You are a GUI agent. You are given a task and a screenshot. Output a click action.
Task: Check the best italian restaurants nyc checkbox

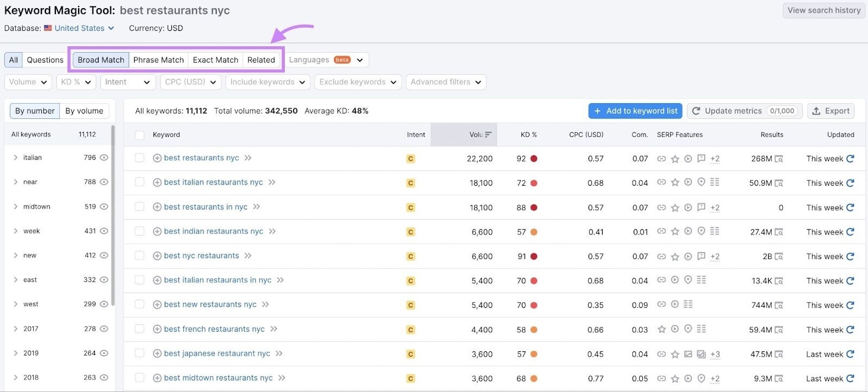tap(139, 182)
